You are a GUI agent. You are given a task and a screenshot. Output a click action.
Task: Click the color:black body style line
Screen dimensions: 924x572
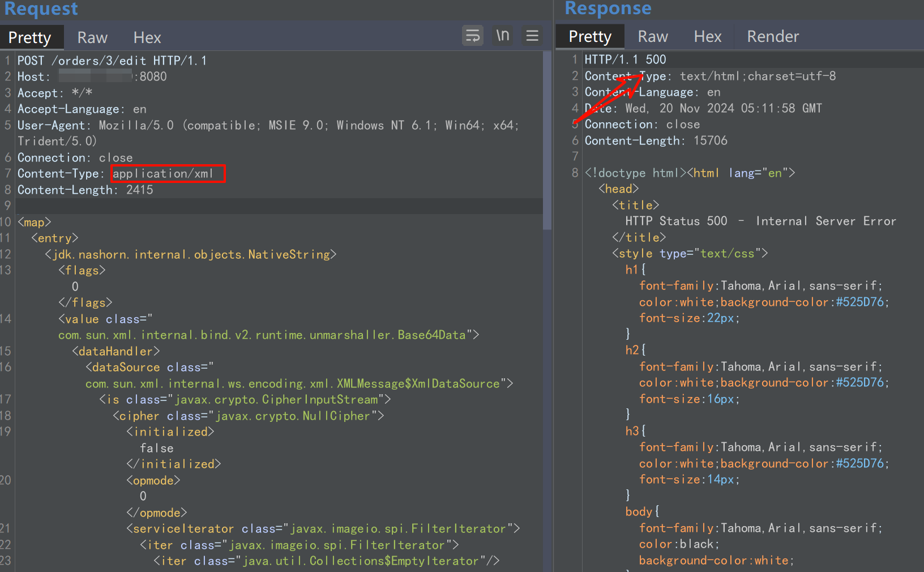pos(679,544)
